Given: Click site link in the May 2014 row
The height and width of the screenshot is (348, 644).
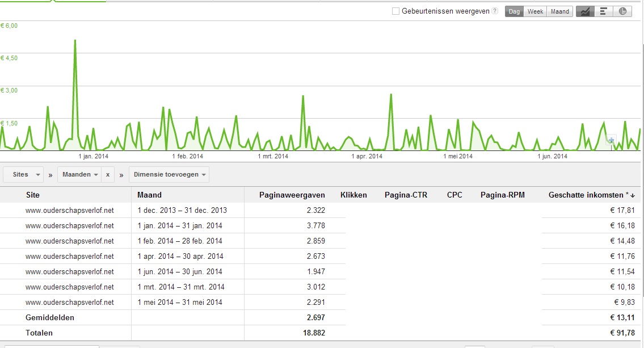Looking at the screenshot, I should [70, 303].
